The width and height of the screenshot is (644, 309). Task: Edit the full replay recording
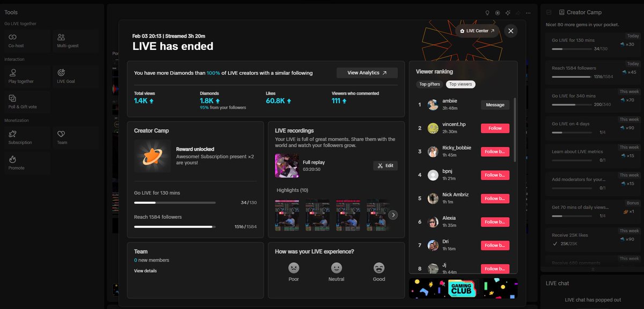385,166
